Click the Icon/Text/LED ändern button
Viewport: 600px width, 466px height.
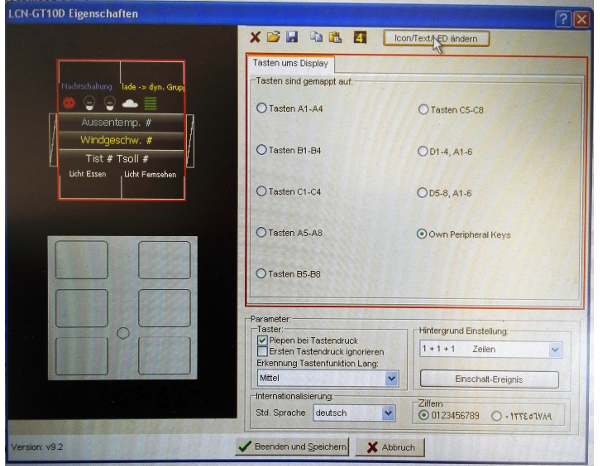437,38
